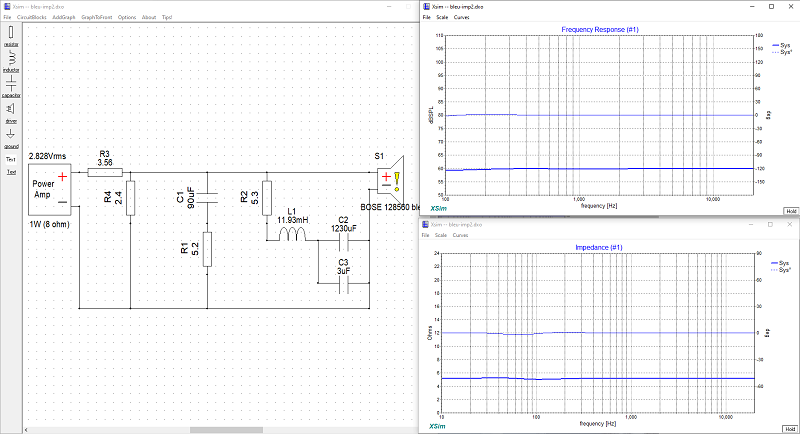Screen dimensions: 800x434
Task: Click the horizontal scrollbar thumb under schematic
Action: click(227, 430)
